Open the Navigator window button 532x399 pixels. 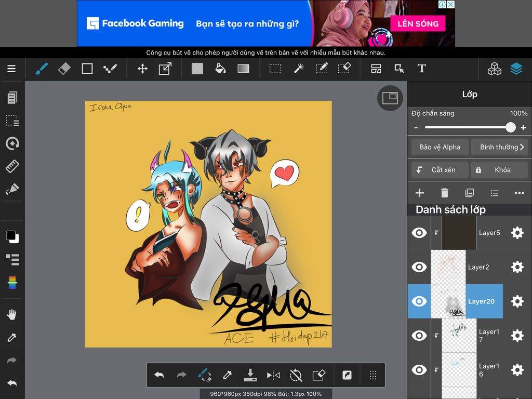tap(390, 98)
